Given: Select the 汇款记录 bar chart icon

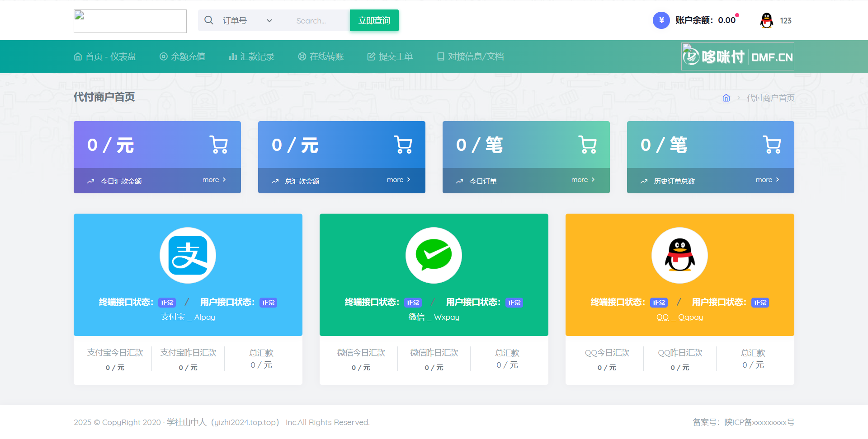Looking at the screenshot, I should 232,56.
